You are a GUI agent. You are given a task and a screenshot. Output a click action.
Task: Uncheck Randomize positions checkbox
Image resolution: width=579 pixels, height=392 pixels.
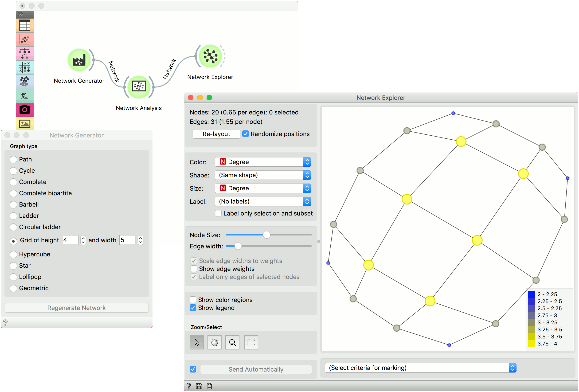245,134
